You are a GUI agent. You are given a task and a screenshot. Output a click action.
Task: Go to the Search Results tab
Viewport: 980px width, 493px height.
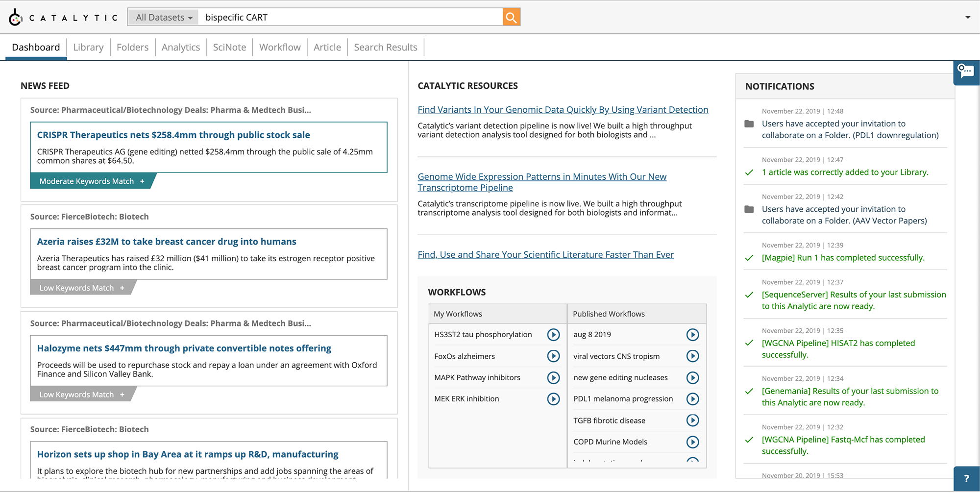coord(386,48)
